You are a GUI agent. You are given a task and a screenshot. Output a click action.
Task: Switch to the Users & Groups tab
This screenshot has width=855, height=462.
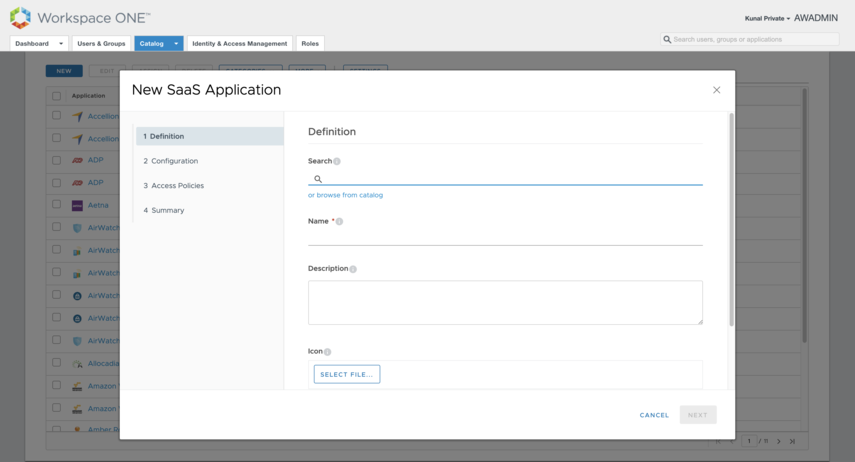coord(101,44)
